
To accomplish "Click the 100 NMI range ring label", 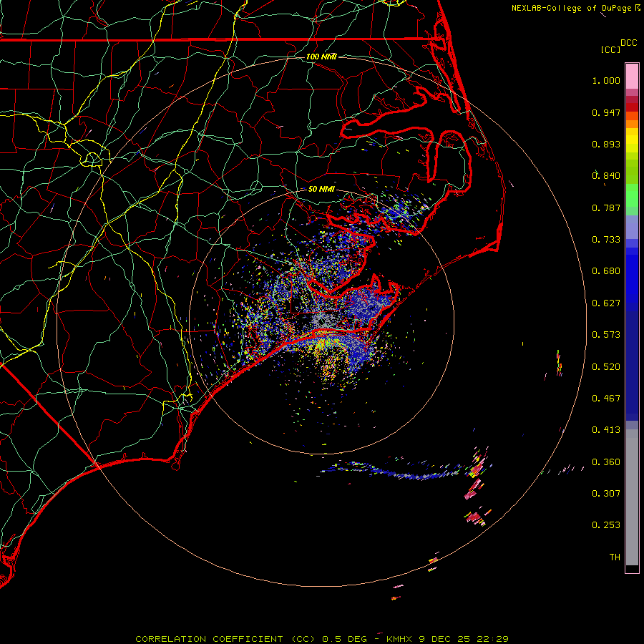I will pos(321,57).
